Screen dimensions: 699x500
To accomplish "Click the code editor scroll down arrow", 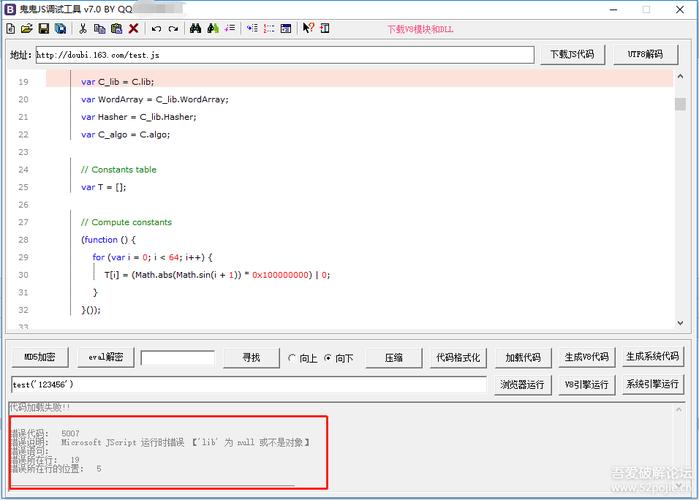I will (x=680, y=323).
